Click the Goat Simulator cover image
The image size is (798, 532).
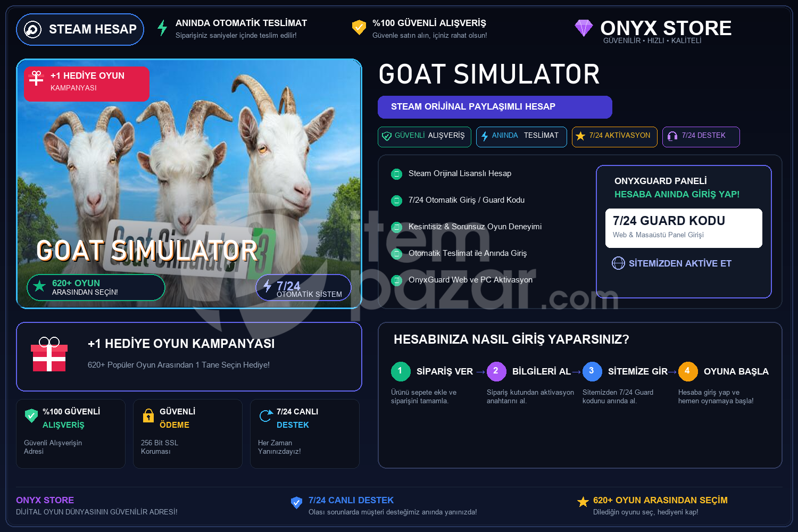[189, 184]
